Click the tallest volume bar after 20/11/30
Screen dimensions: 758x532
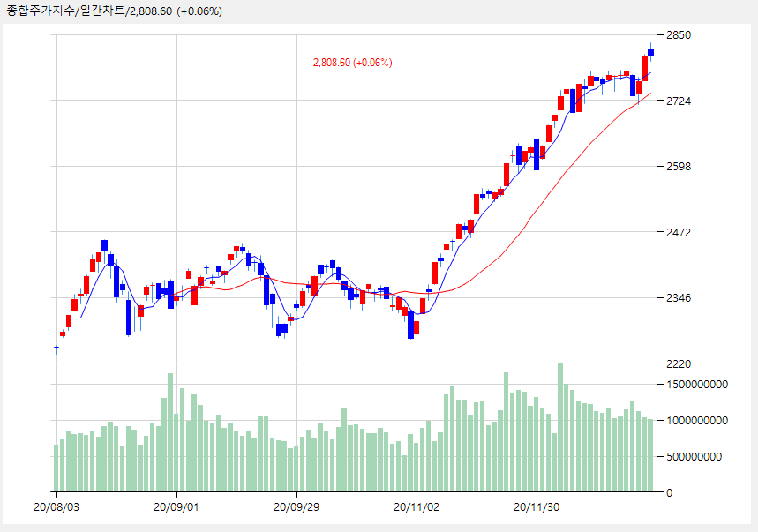coord(560,428)
